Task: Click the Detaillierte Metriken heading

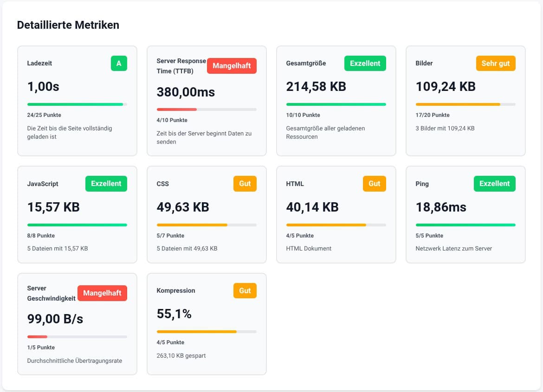Action: pos(68,25)
